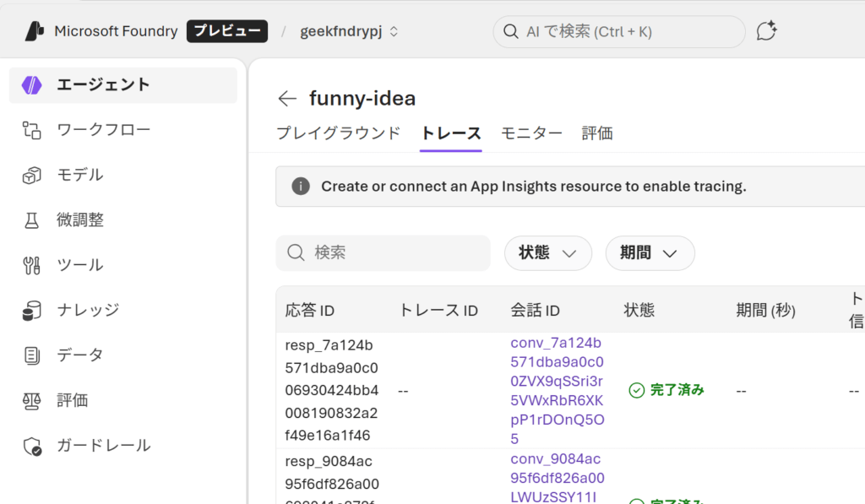Viewport: 865px width, 504px height.
Task: Click the back arrow beside funny-idea
Action: (287, 99)
